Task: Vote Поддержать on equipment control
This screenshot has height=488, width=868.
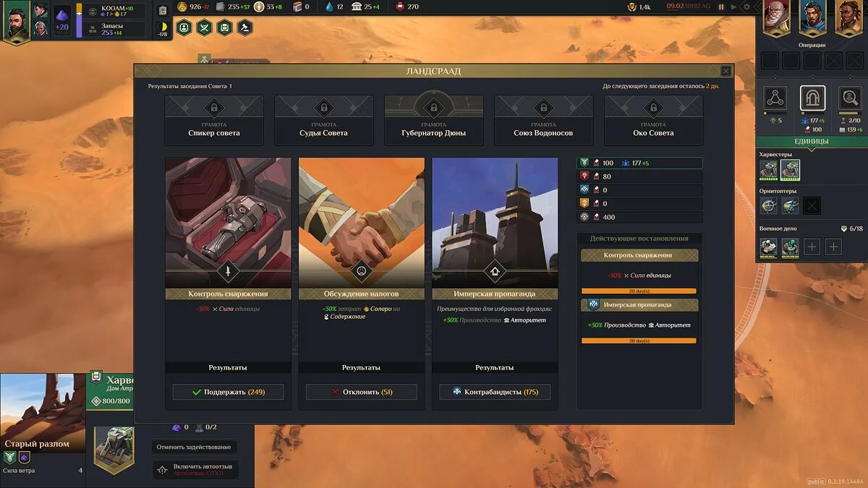Action: click(x=228, y=392)
